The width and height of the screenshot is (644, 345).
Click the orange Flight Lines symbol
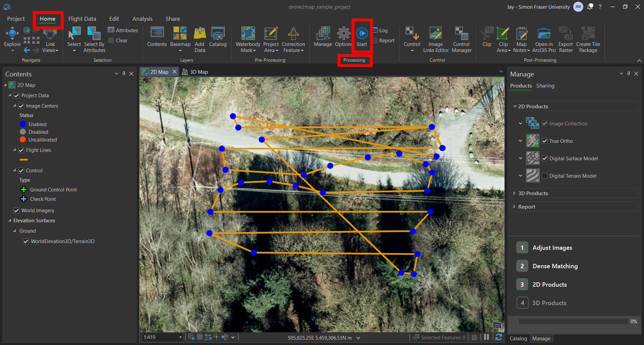click(x=24, y=160)
